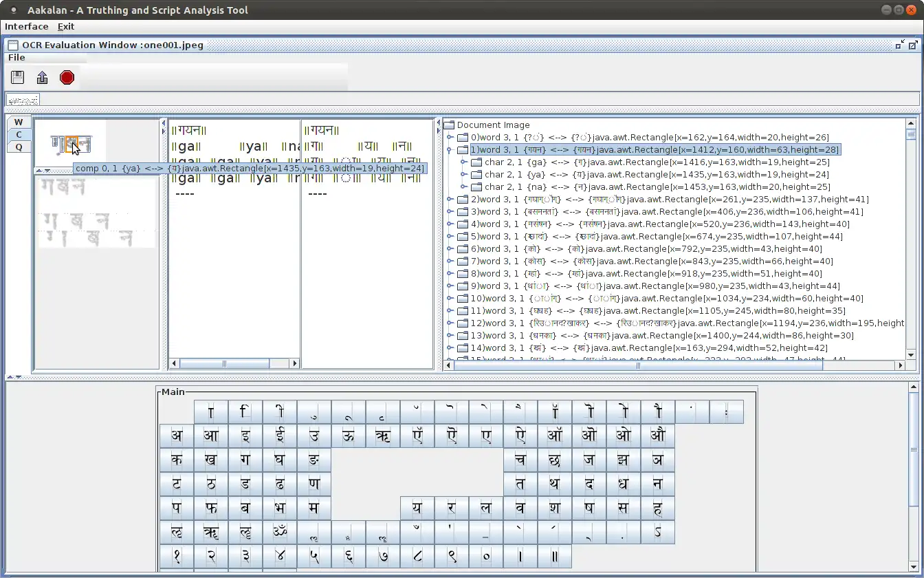924x578 pixels.
Task: Click the च consonant key
Action: (520, 460)
